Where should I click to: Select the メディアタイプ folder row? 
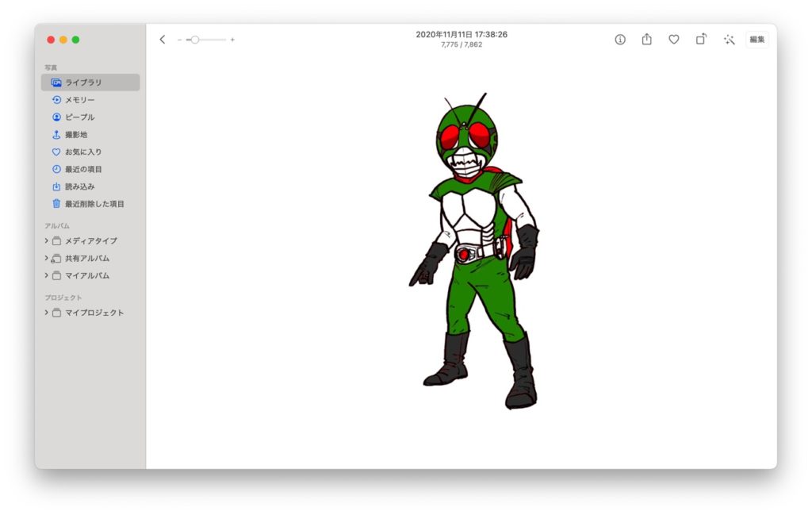[x=90, y=241]
